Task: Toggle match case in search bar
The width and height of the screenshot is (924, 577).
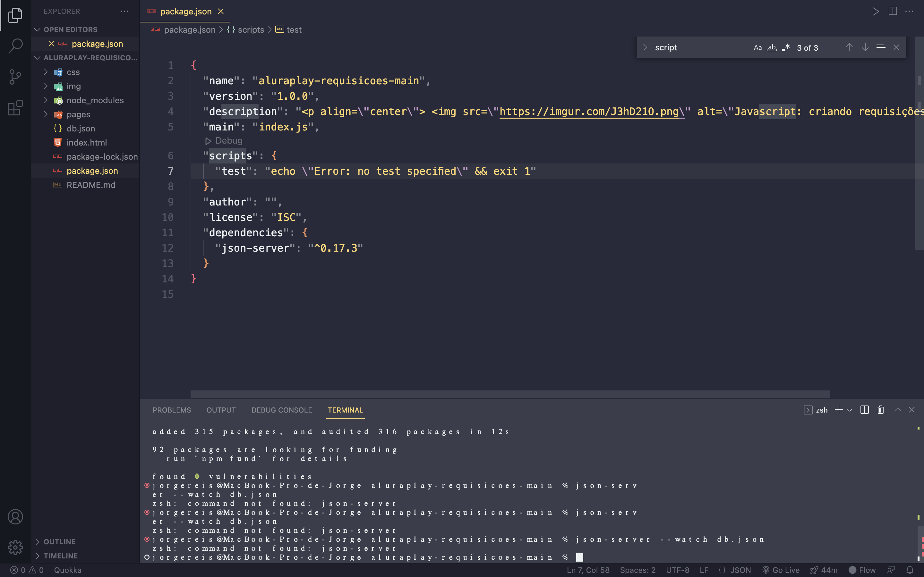Action: [758, 47]
